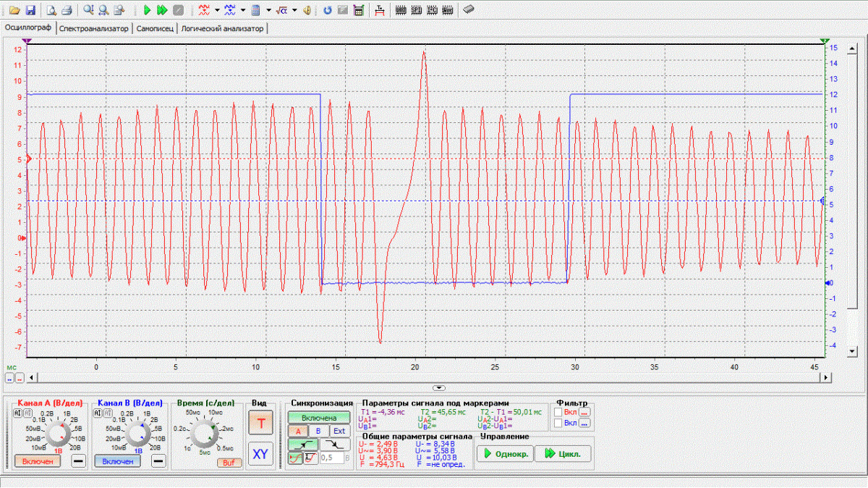Click the double-arrow cyclic run toolbar icon
The width and height of the screenshot is (868, 488).
pyautogui.click(x=163, y=10)
